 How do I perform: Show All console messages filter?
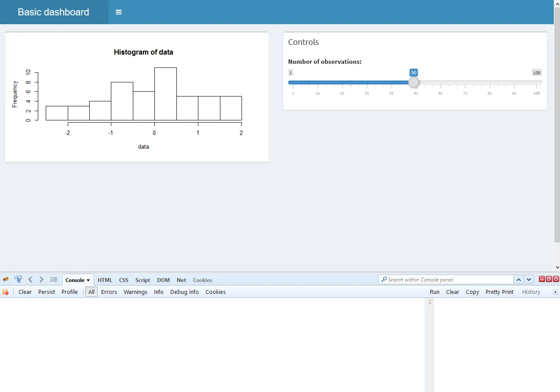(92, 292)
